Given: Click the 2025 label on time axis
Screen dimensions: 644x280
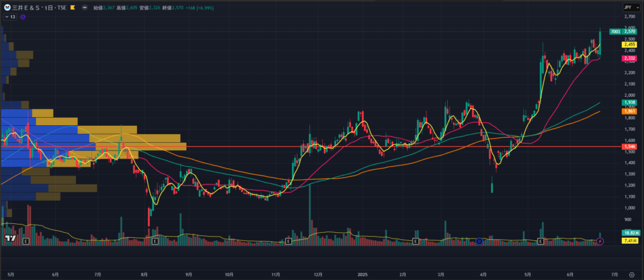Looking at the screenshot, I should (362, 274).
